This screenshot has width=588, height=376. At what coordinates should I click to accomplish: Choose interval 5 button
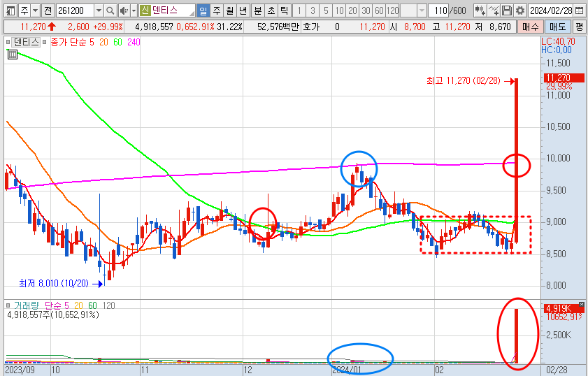(x=326, y=10)
